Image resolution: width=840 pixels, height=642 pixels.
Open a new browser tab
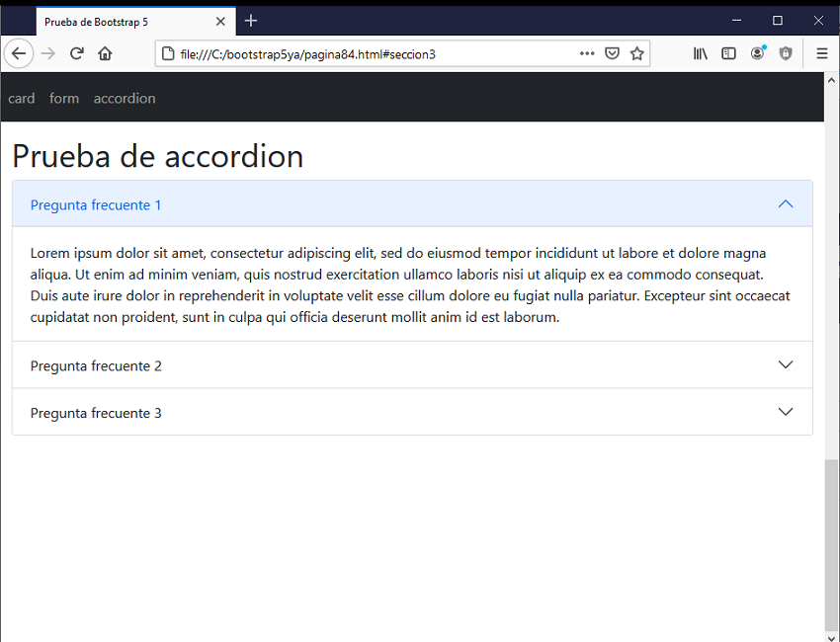(x=251, y=21)
